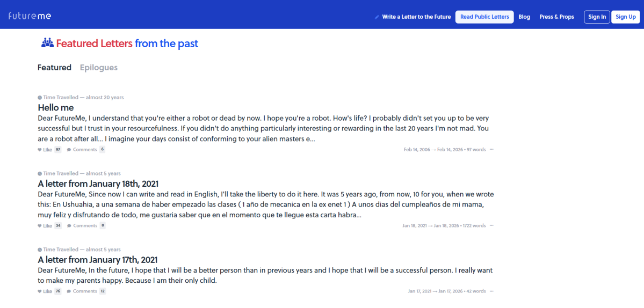The width and height of the screenshot is (644, 308).
Task: Click the pencil icon beside Write a Letter
Action: (377, 17)
